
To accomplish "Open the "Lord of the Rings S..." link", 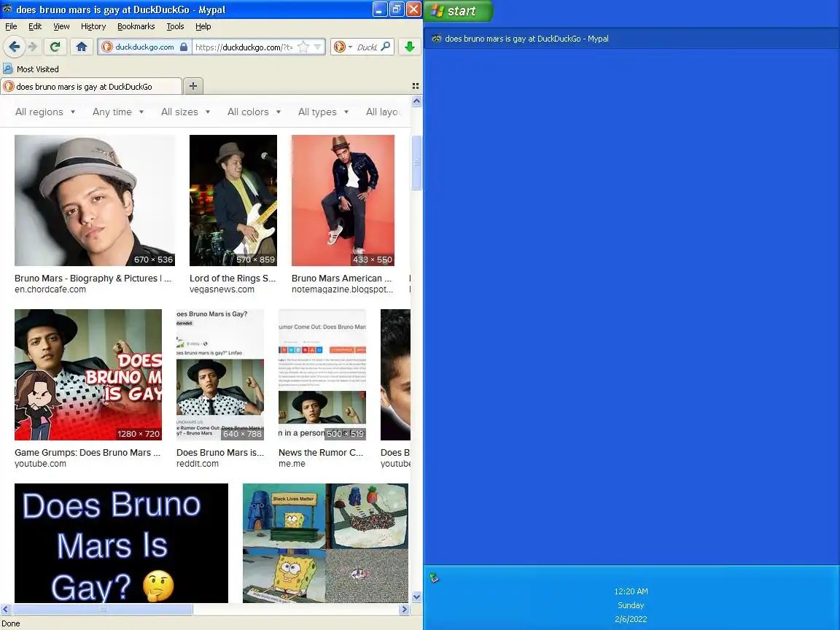I will (x=233, y=278).
